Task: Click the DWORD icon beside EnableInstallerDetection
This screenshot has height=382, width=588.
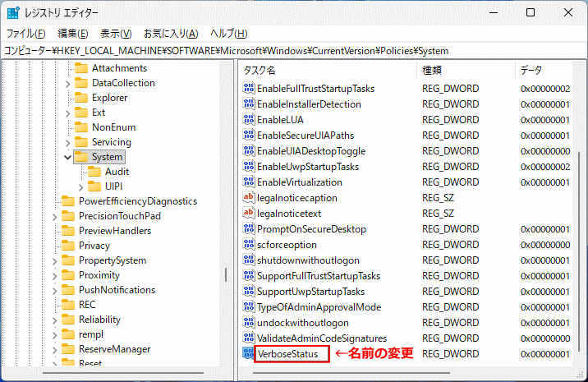Action: (x=248, y=104)
